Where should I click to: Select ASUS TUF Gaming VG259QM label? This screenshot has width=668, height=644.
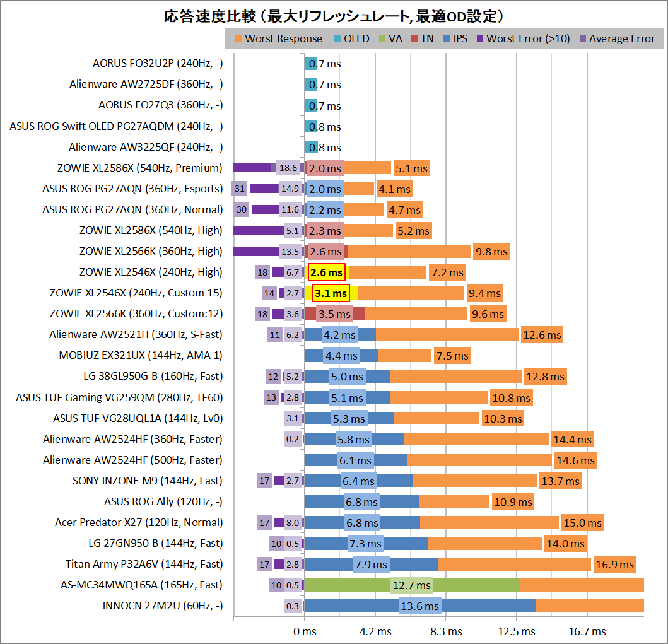[119, 398]
